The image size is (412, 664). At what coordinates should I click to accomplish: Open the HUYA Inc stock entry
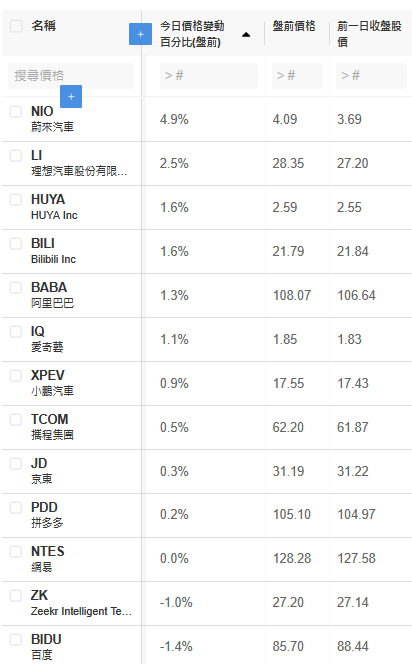54,207
